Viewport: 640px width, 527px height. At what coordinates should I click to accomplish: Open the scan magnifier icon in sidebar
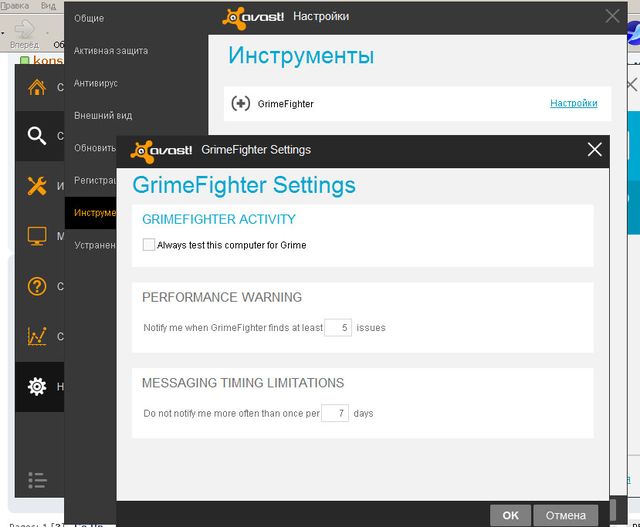pyautogui.click(x=37, y=136)
